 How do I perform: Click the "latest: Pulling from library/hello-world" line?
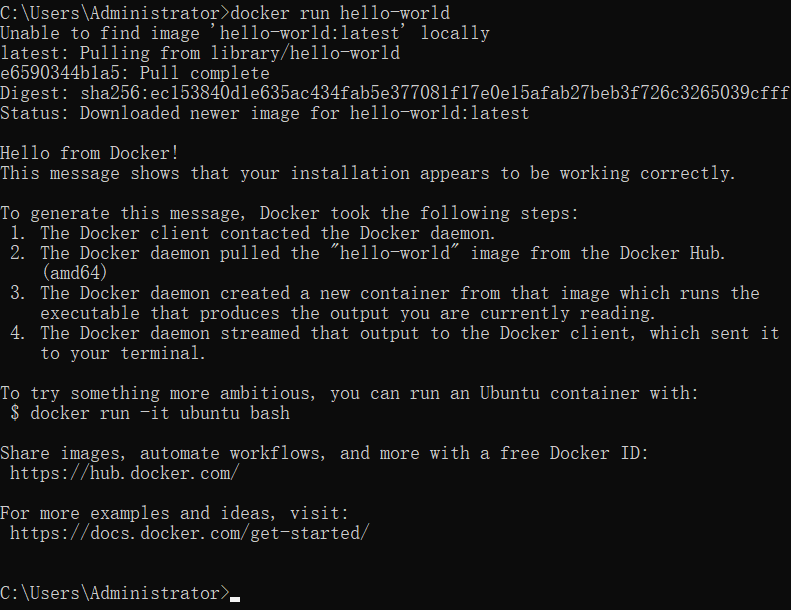click(x=200, y=53)
